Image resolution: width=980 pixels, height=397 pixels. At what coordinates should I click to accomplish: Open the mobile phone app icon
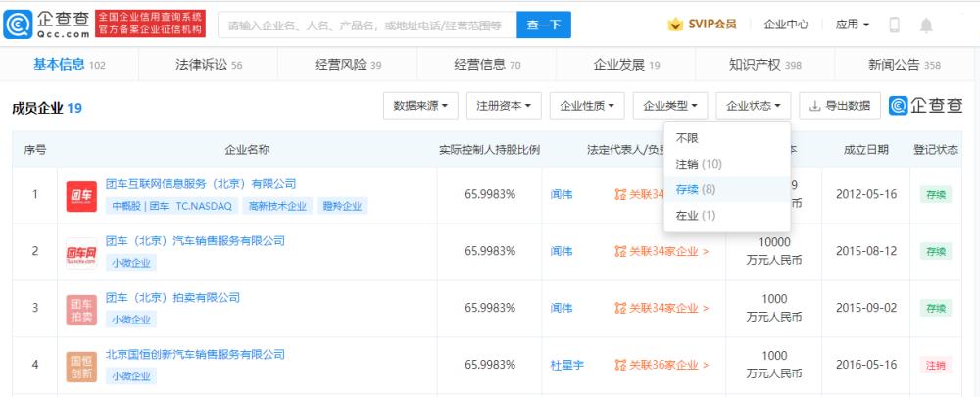895,25
